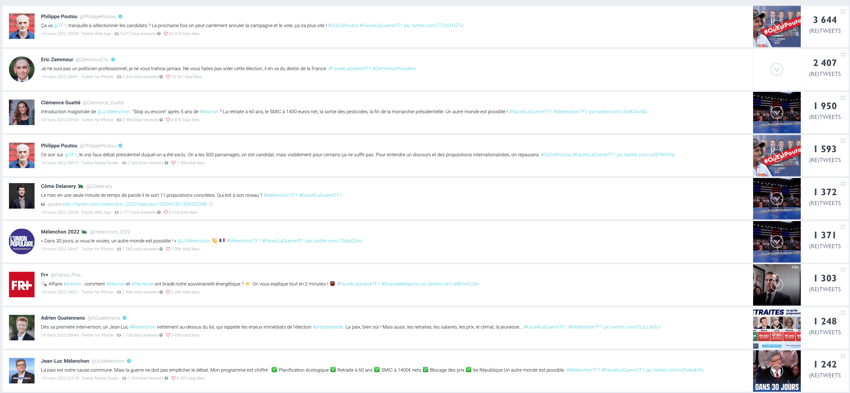Expand the chevron on the Fr+ video thumbnail

pos(777,285)
